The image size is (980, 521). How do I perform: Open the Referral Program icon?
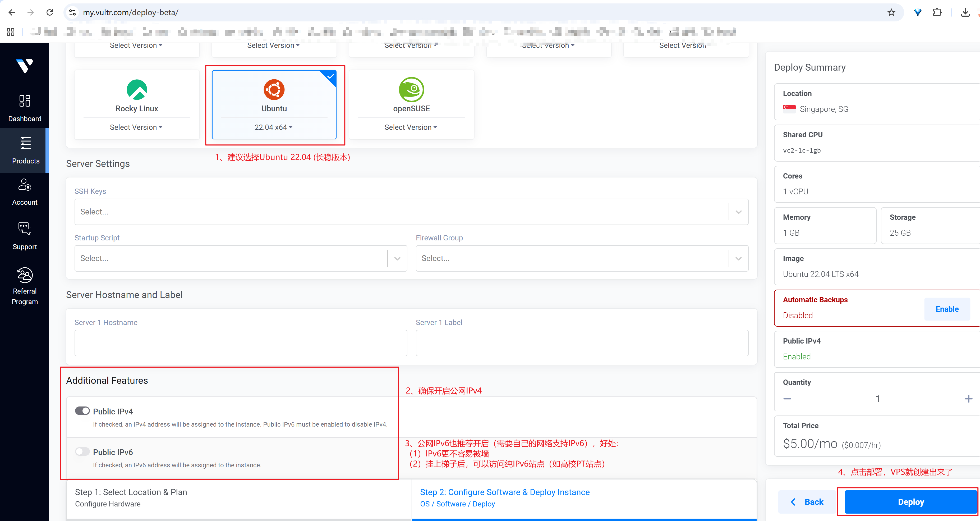(25, 275)
